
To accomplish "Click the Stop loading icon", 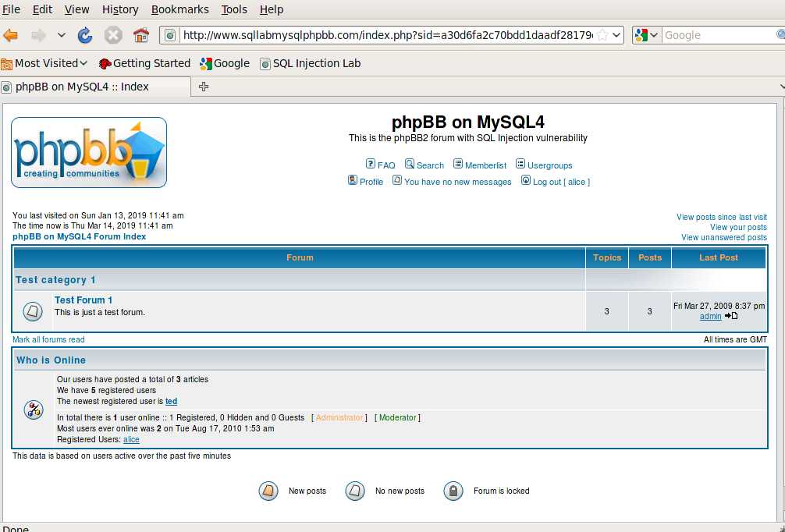I will click(x=113, y=35).
